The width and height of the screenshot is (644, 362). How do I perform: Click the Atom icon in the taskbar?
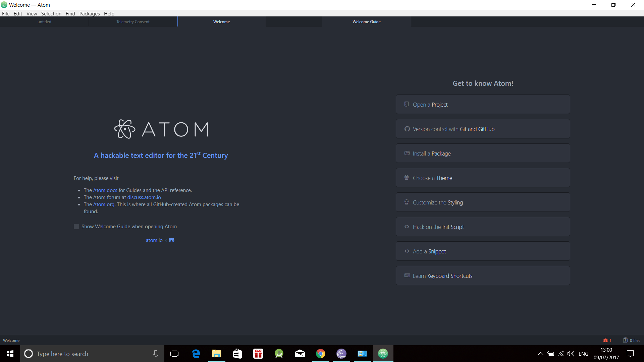pos(383,354)
